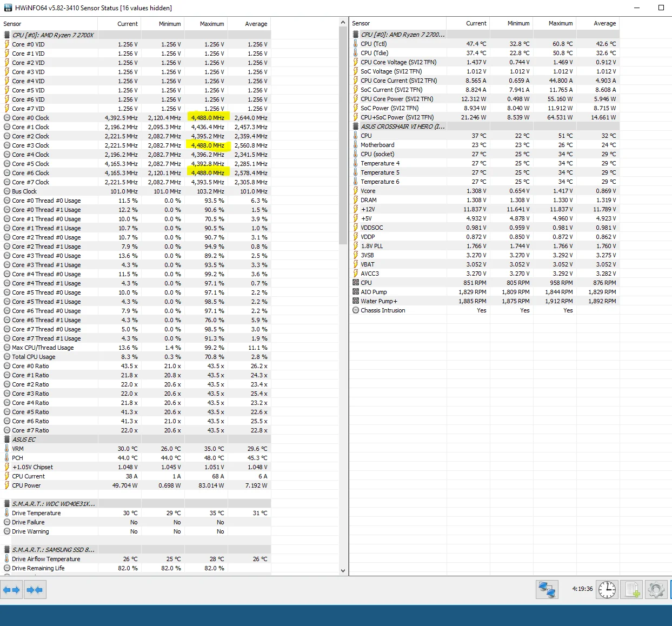Click the thermometer icon beside VRM

pos(7,449)
